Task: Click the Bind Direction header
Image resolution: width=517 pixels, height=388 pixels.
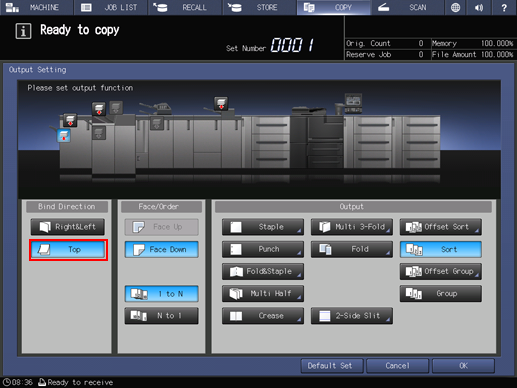Action: click(x=67, y=207)
